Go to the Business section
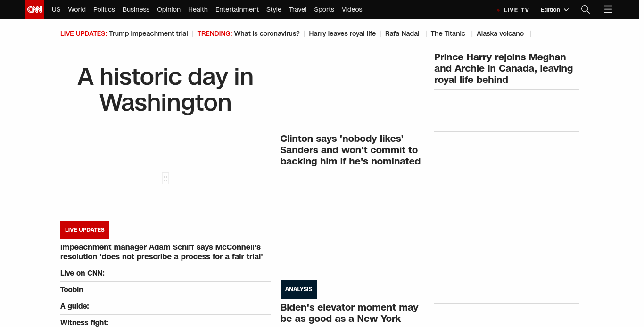Screen dimensions: 644x327 click(x=136, y=9)
